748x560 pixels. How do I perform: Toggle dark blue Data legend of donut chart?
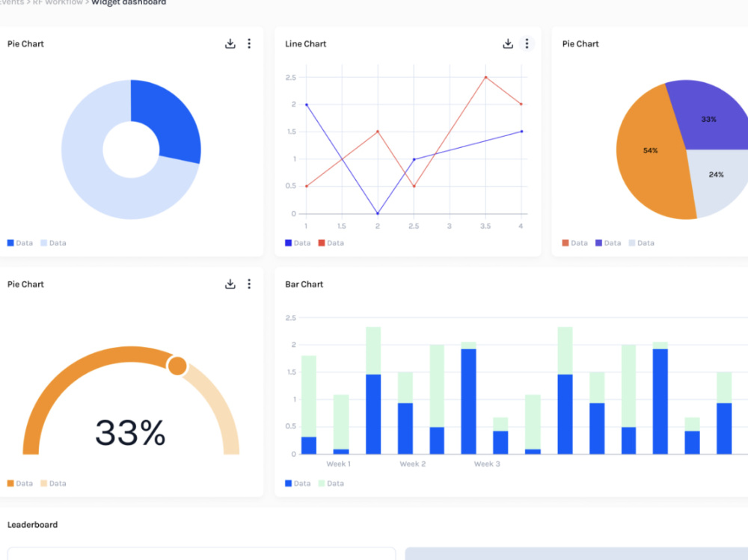pyautogui.click(x=20, y=243)
